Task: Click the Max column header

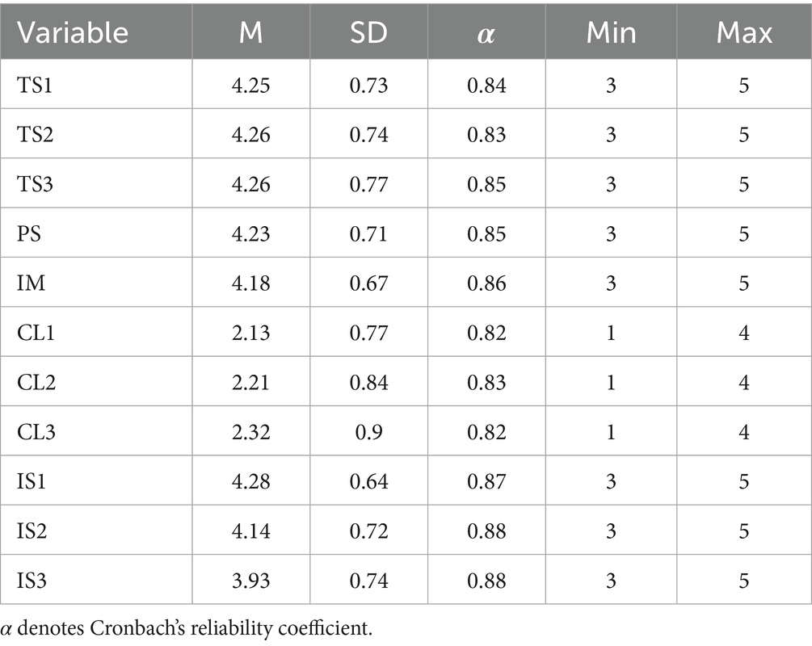Action: click(743, 32)
